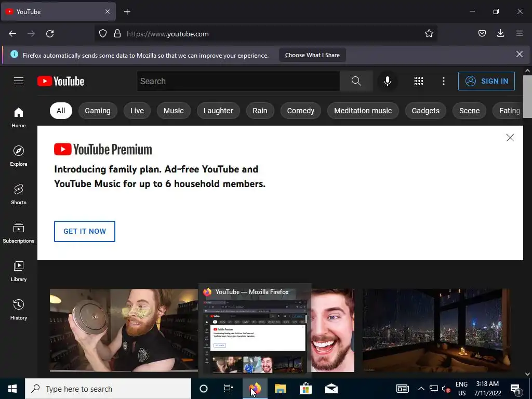Select the All filter chip
This screenshot has width=532, height=399.
pos(61,111)
